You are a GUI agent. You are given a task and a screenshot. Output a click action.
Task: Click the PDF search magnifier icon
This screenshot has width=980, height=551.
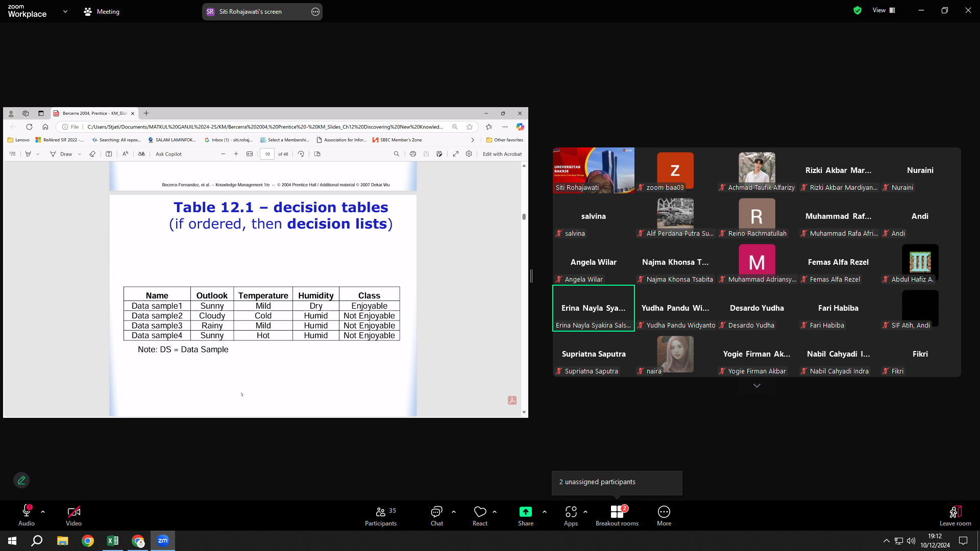397,154
